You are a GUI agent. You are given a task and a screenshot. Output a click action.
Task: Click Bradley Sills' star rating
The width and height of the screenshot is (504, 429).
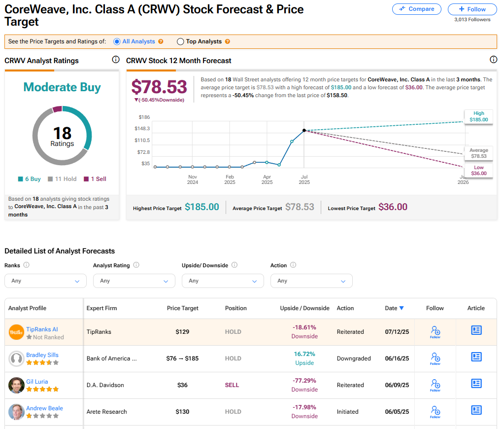point(42,363)
